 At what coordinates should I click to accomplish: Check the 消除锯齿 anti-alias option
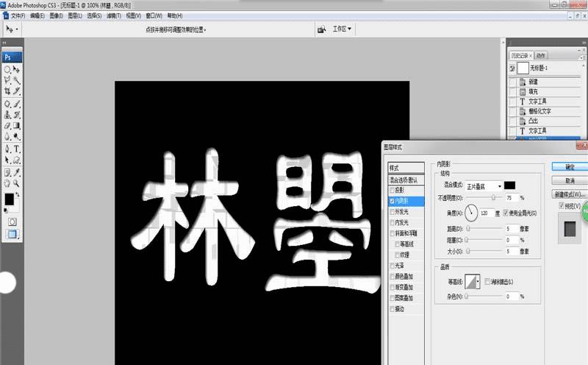[x=487, y=282]
